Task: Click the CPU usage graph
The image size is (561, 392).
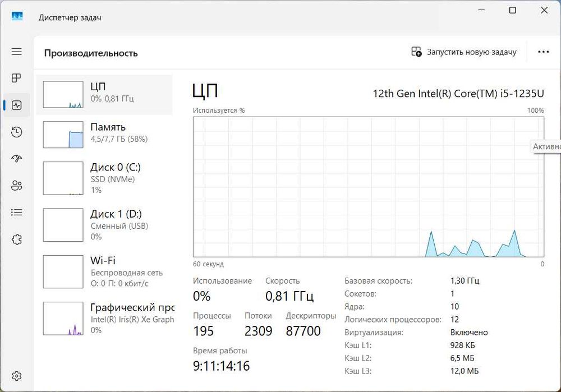Action: coord(368,187)
